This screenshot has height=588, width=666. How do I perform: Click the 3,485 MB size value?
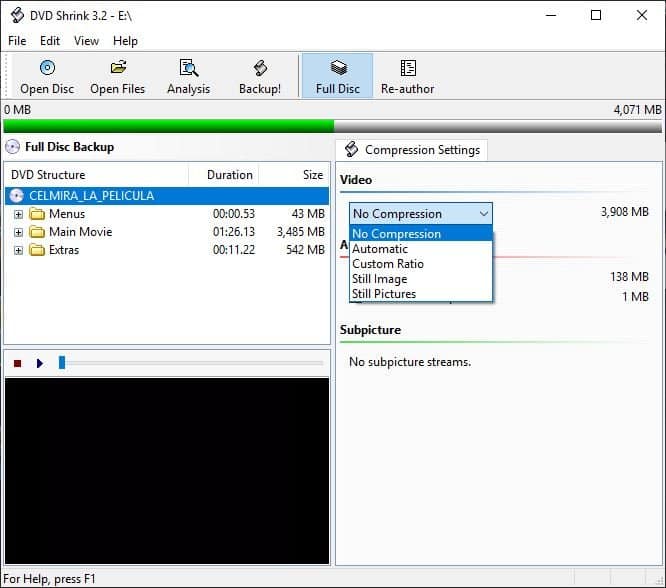click(301, 232)
